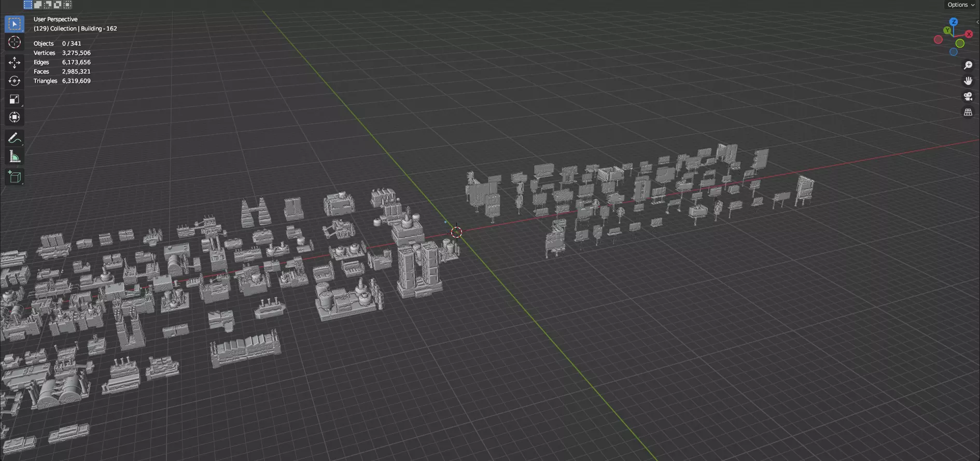Click the X axis on navigation gizmo

tap(969, 34)
